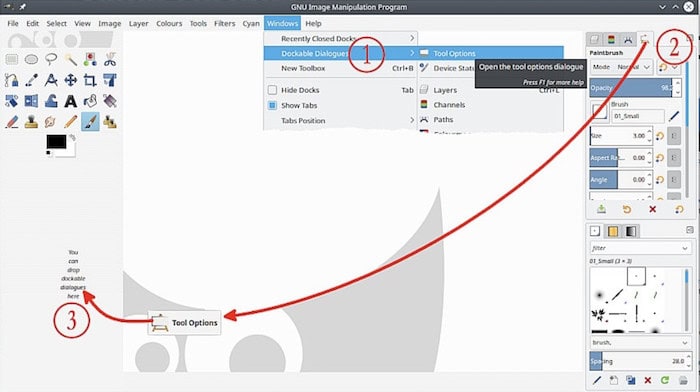Select the Scissors Select tool

click(x=109, y=59)
